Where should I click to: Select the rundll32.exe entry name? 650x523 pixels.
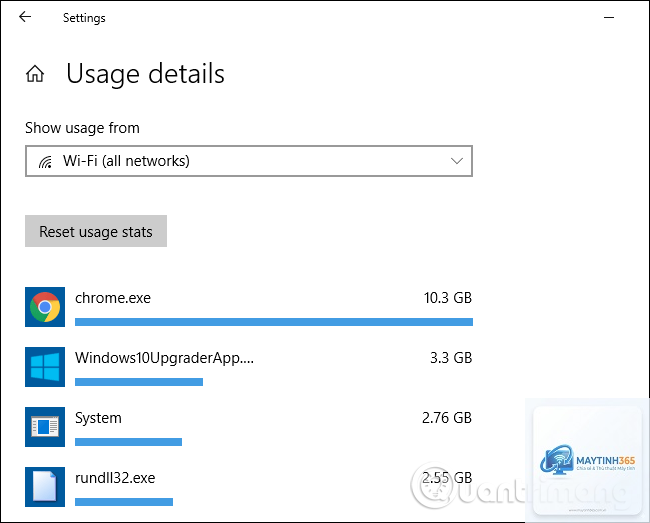pyautogui.click(x=115, y=478)
